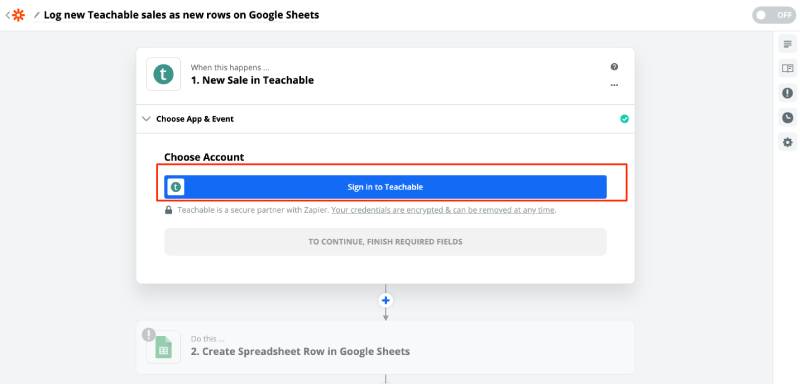Click the Google Sheets icon in step 2
Viewport: 800px width, 384px height.
coord(164,347)
